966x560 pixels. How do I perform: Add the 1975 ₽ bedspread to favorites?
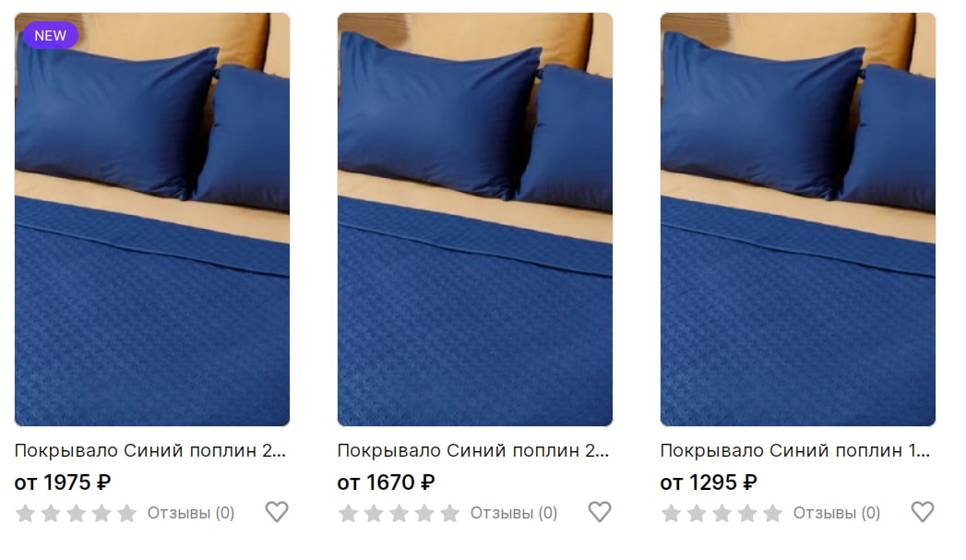point(277,512)
